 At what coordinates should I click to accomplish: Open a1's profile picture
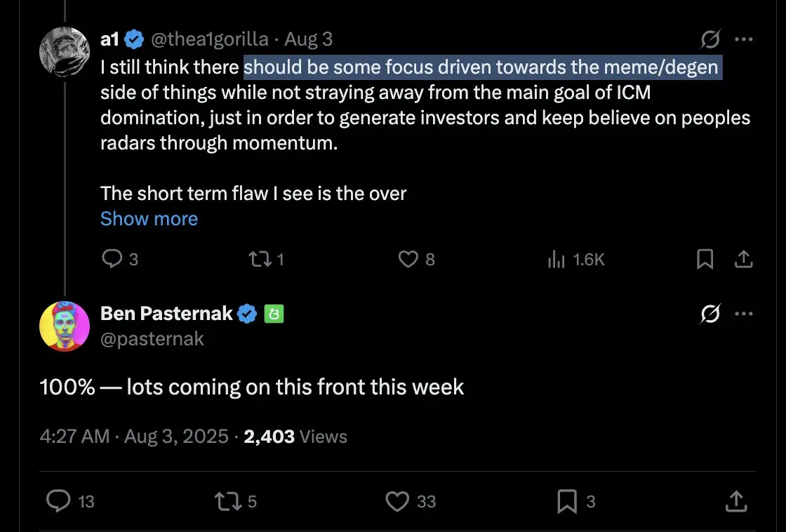[x=65, y=52]
